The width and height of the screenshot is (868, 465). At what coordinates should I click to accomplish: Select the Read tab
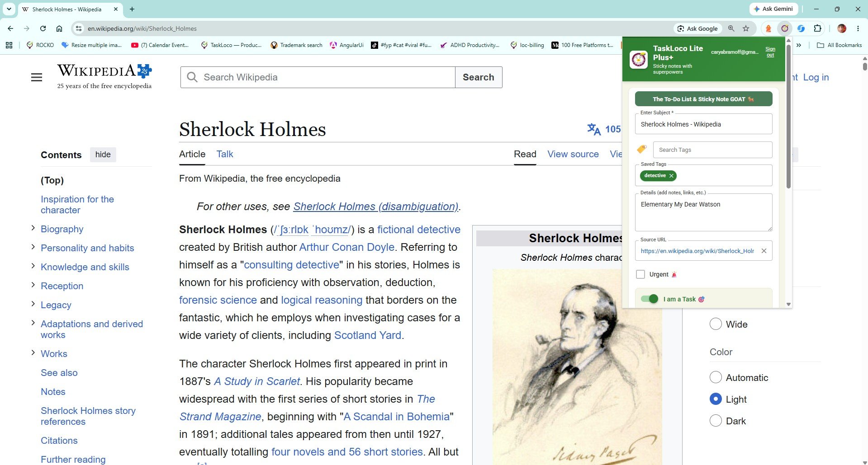tap(525, 154)
